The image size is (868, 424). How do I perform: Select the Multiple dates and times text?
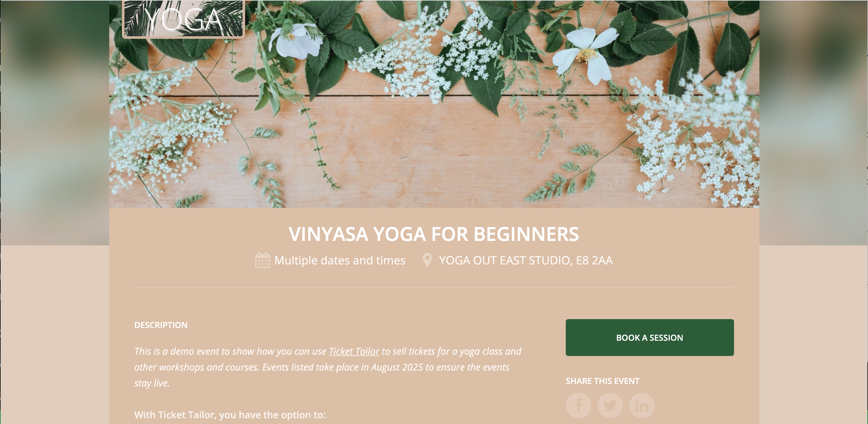340,260
